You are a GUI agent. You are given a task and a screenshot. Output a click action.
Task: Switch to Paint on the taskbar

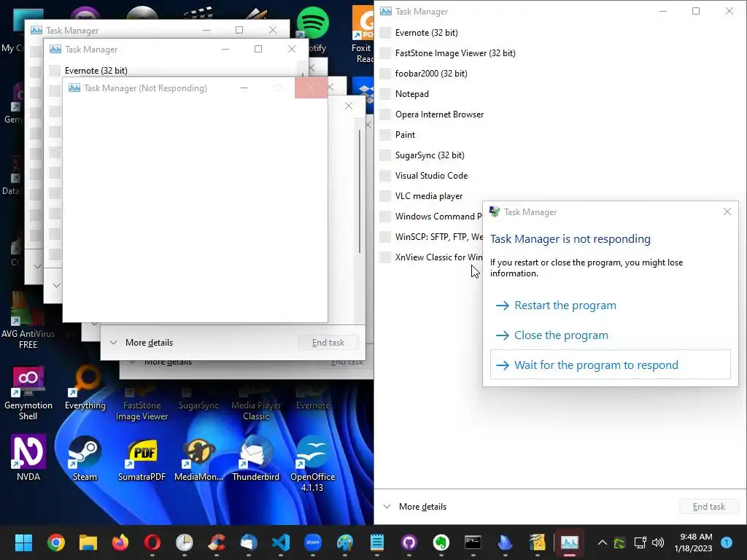click(x=345, y=542)
